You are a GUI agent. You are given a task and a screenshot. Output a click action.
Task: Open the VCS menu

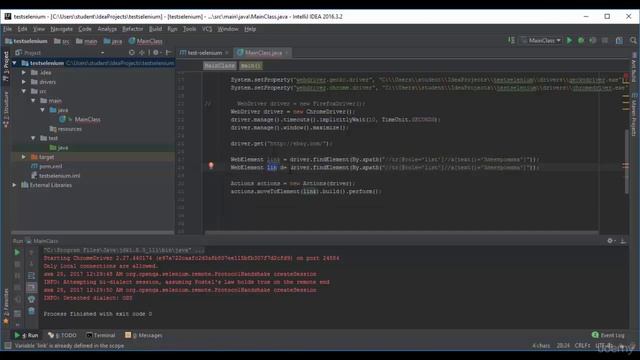click(207, 29)
